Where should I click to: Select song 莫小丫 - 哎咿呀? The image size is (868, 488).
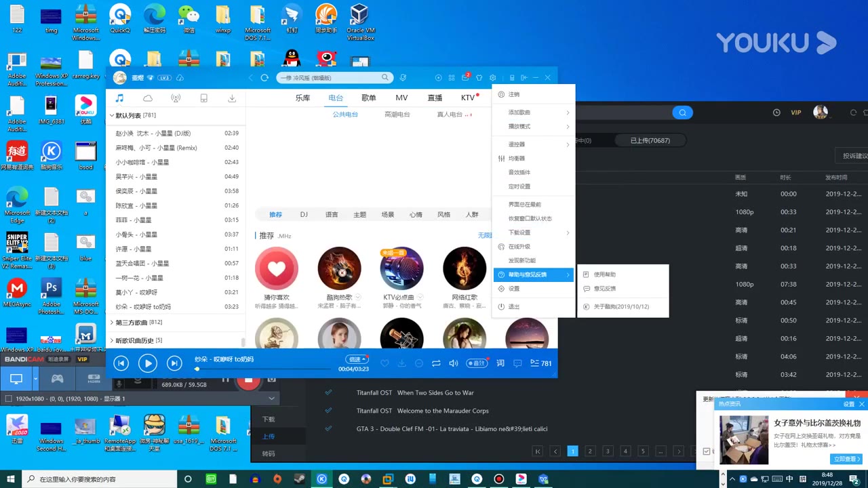pos(176,292)
